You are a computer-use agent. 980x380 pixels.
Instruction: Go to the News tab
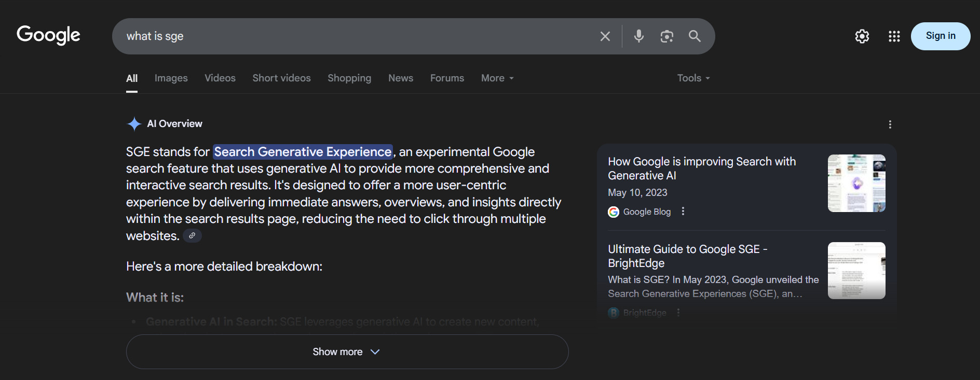click(401, 78)
